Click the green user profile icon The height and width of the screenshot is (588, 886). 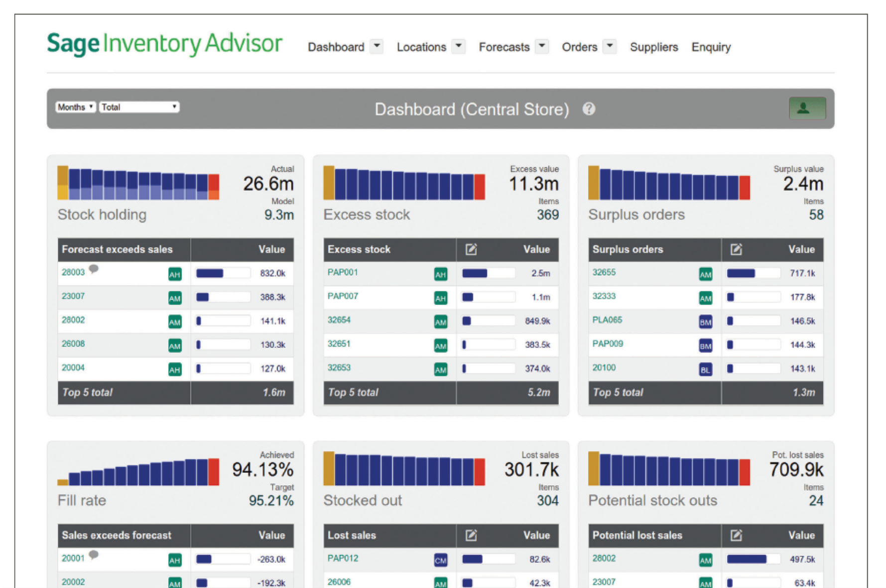click(x=807, y=109)
